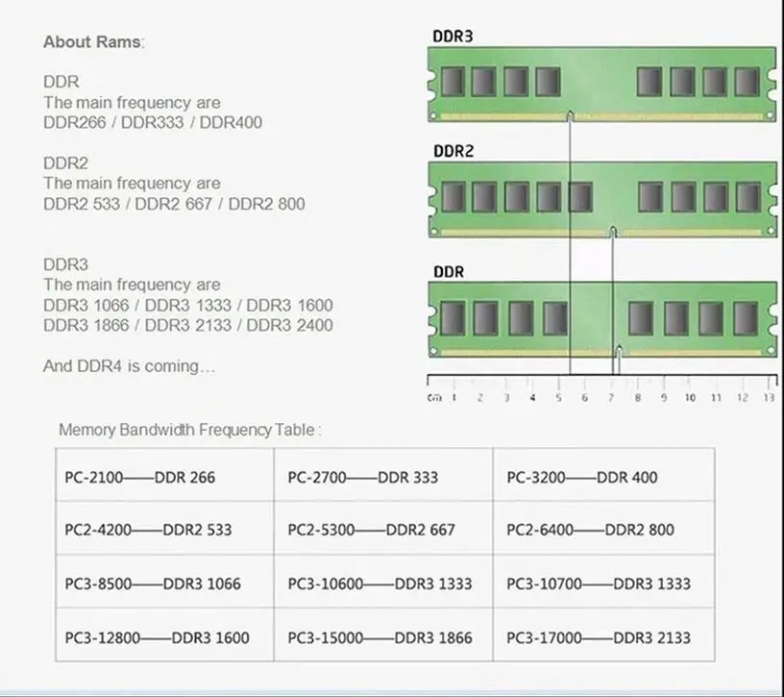
Task: Click the 'DDR266 / DDR333 / DDR400' line
Action: (x=153, y=122)
